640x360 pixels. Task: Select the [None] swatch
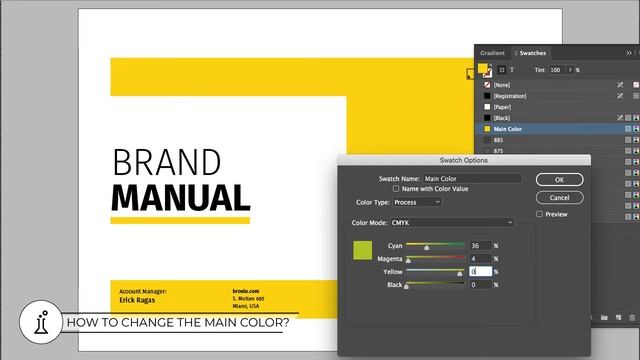[x=558, y=85]
